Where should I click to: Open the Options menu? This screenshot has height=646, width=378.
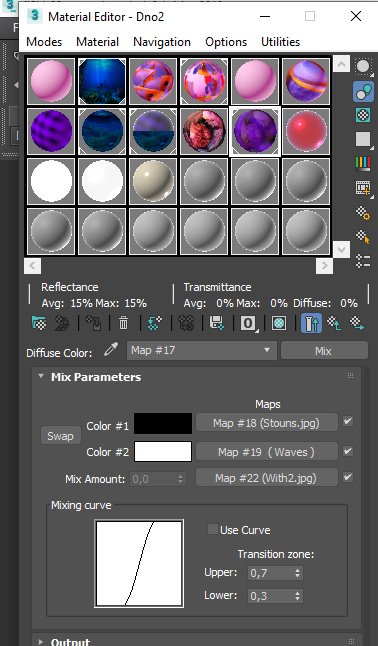pyautogui.click(x=226, y=42)
